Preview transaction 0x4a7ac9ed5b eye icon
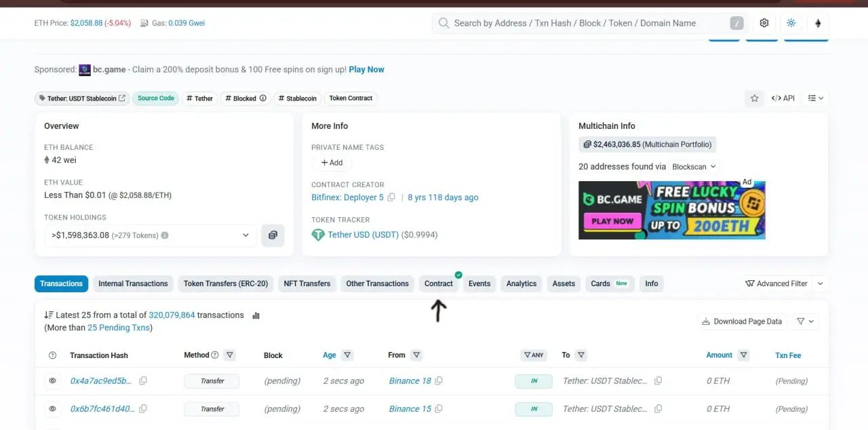 (53, 381)
